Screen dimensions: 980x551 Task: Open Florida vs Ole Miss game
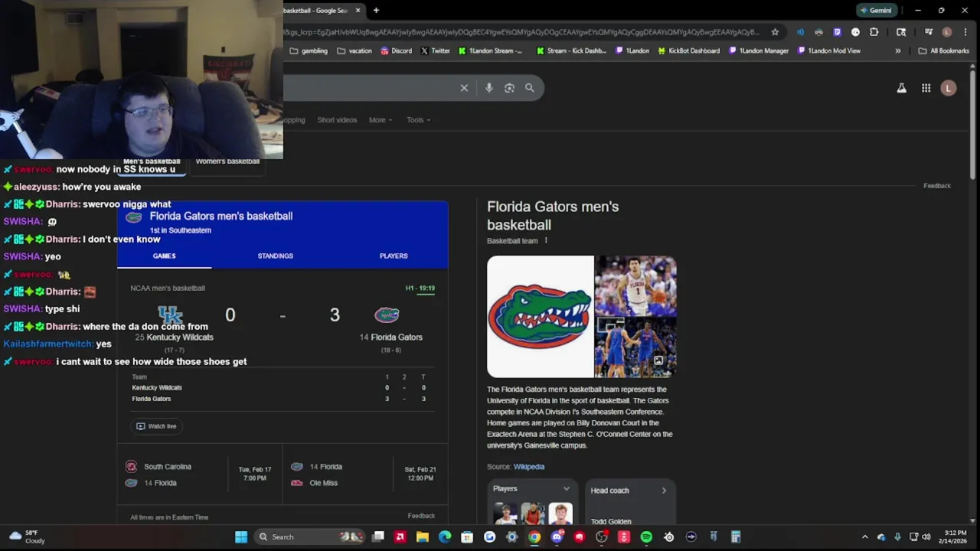(x=365, y=474)
